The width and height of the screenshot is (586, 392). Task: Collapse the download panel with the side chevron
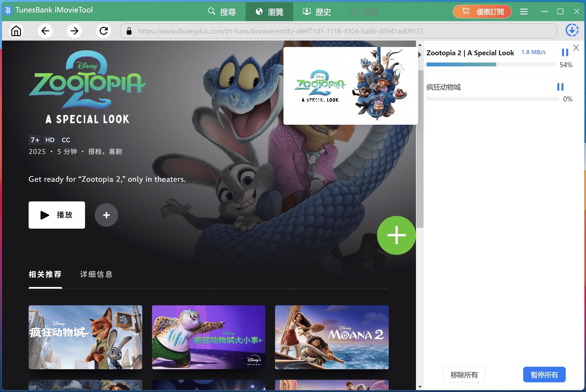(x=420, y=54)
